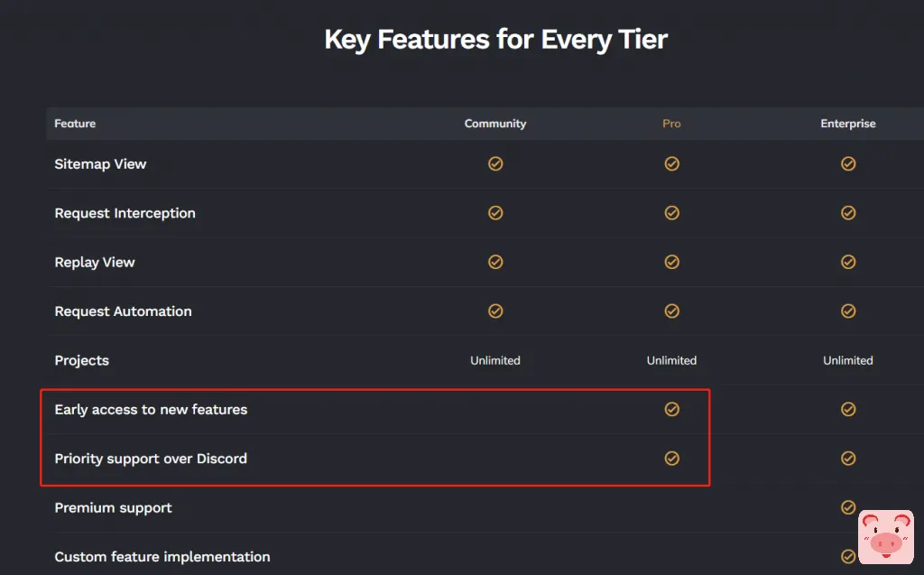This screenshot has width=924, height=575.
Task: Click the Request Interception feature label
Action: point(125,213)
